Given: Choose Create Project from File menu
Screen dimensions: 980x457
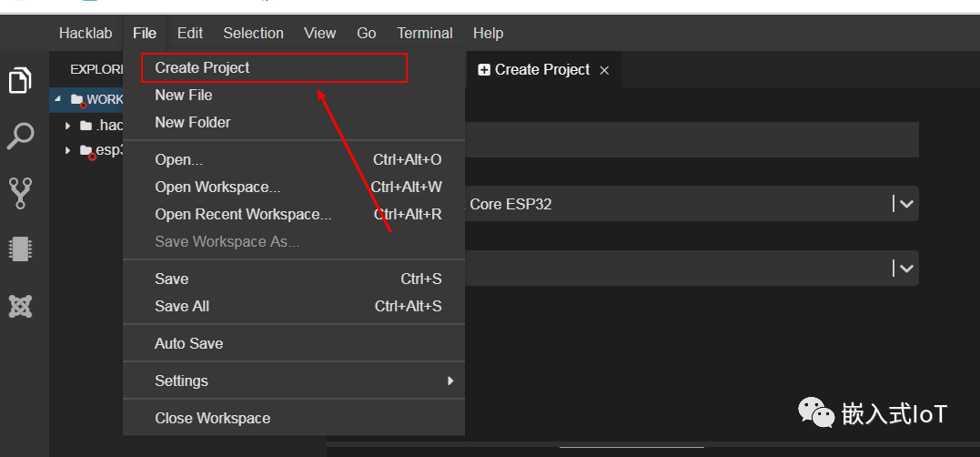Looking at the screenshot, I should click(202, 67).
